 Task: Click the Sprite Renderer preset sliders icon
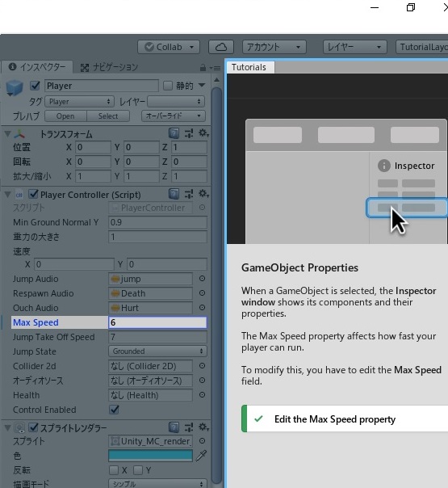point(189,427)
